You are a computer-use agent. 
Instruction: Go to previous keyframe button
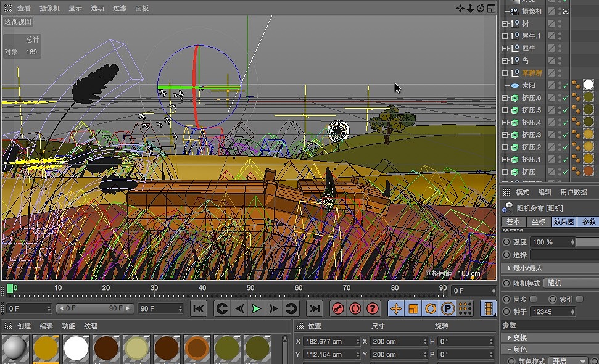(222, 308)
